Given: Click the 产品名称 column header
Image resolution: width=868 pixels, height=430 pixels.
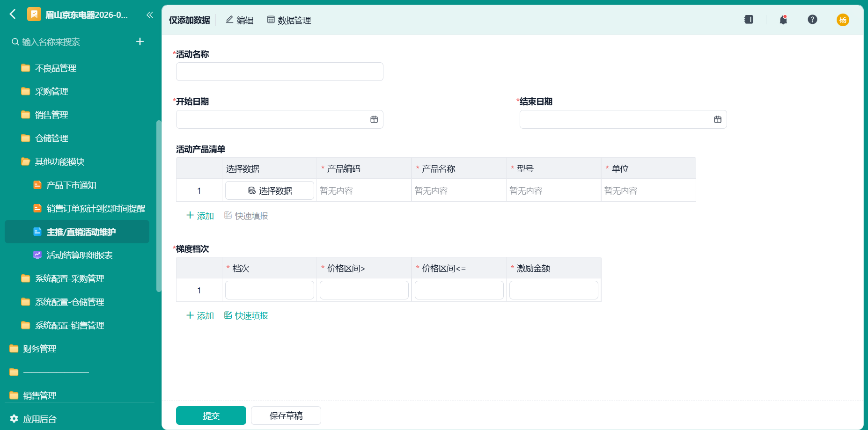Looking at the screenshot, I should pos(459,168).
